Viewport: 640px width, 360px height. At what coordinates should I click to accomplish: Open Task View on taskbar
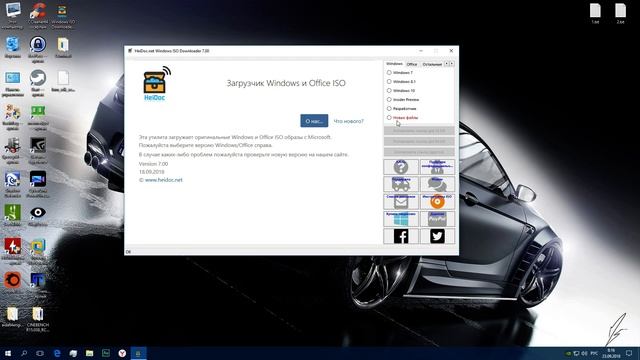(40, 353)
